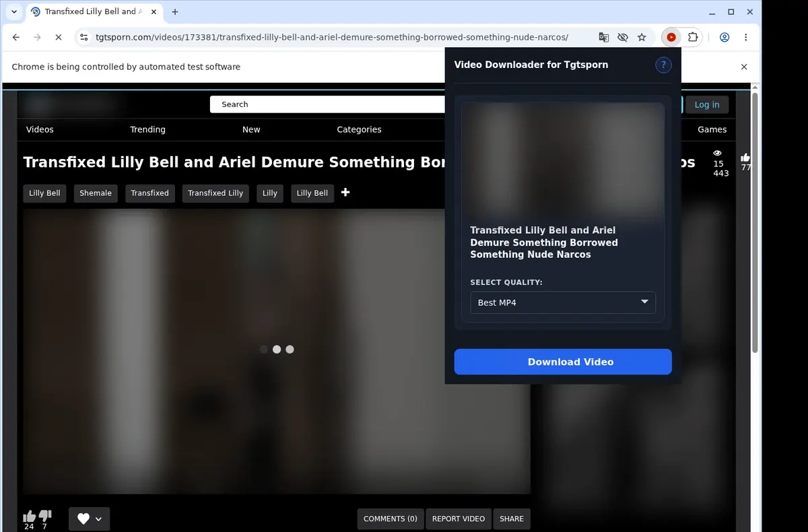Click the page vertical scrollbar
Image resolution: width=808 pixels, height=532 pixels.
click(x=755, y=222)
